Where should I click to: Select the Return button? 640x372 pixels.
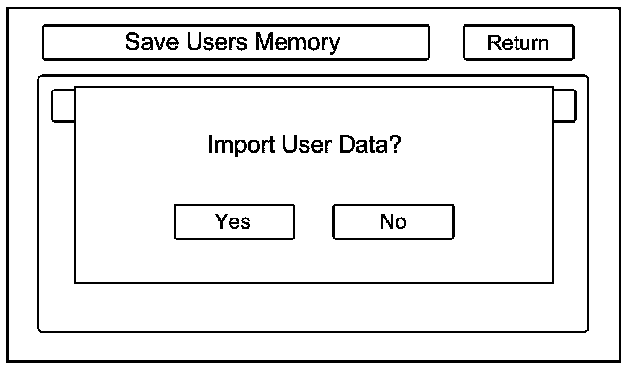519,42
